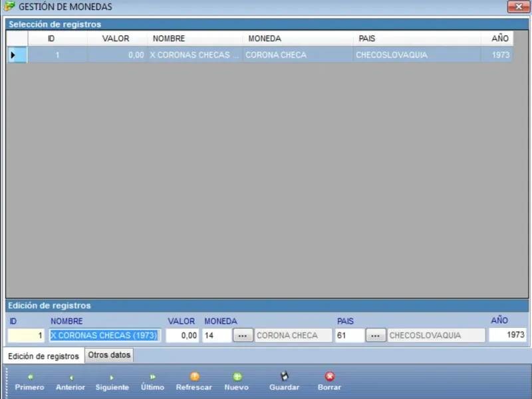The height and width of the screenshot is (399, 532).
Task: Go to next record with Siguiente
Action: pyautogui.click(x=112, y=382)
